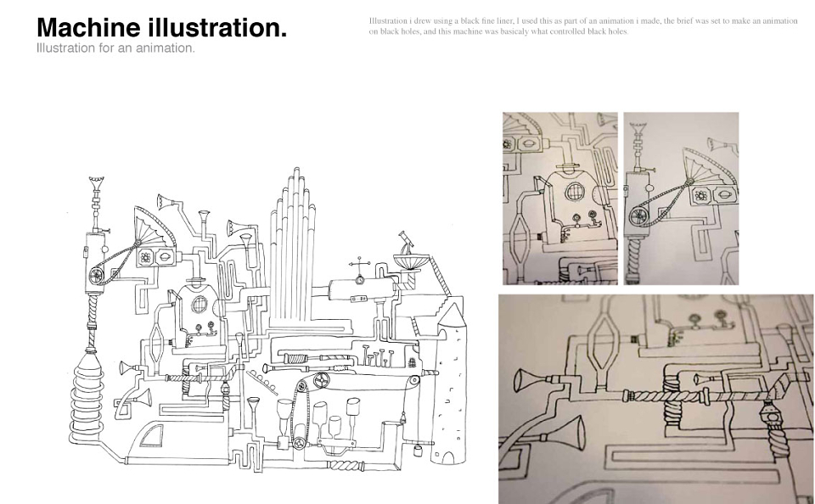Open the large bottom close-up photo
The height and width of the screenshot is (504, 815).
[x=656, y=399]
